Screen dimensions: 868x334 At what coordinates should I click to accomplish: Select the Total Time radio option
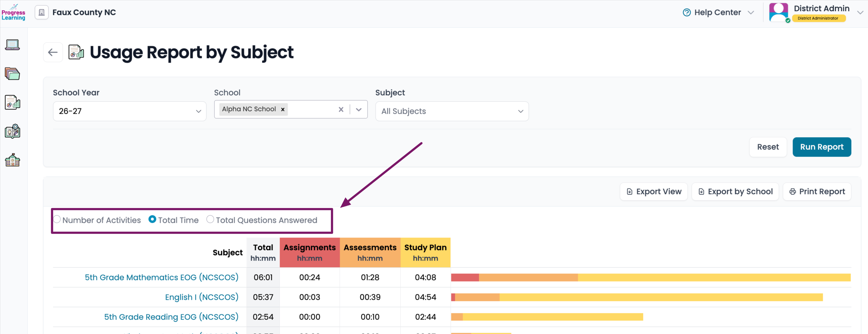click(152, 219)
